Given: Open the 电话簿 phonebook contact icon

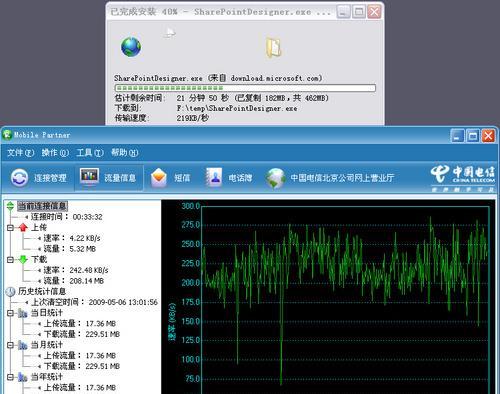Looking at the screenshot, I should tap(214, 177).
